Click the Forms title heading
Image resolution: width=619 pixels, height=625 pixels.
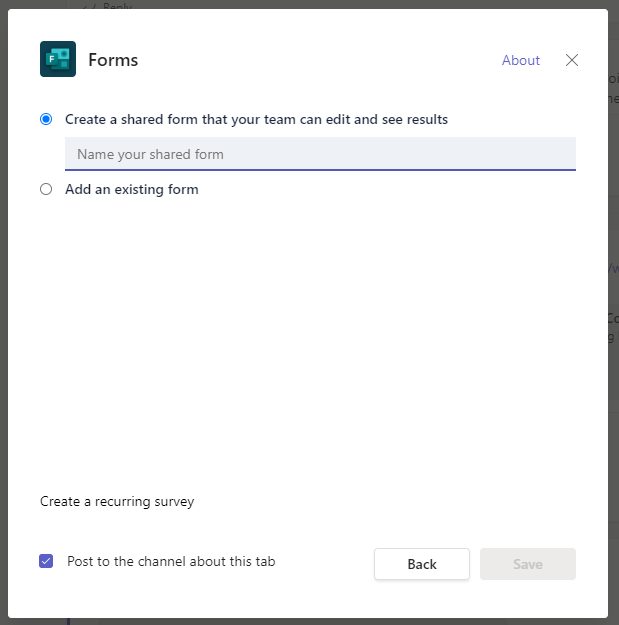(113, 60)
